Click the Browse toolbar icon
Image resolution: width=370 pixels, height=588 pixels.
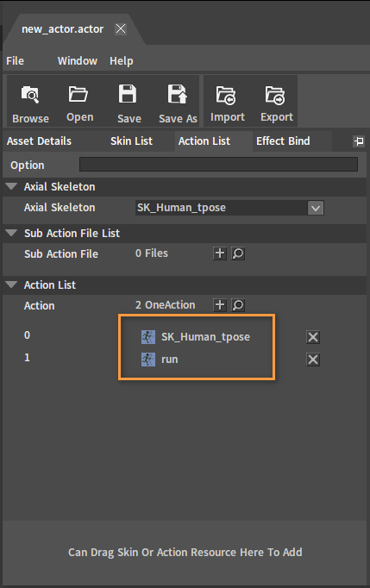(x=30, y=95)
